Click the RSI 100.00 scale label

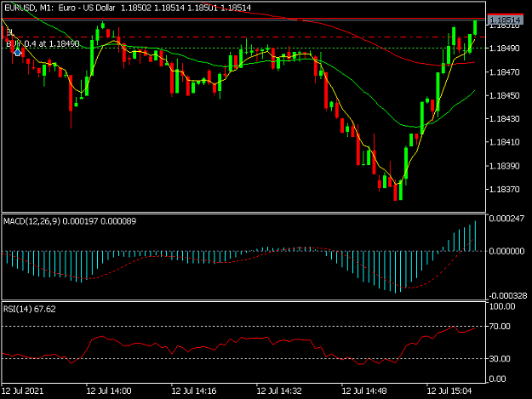502,306
